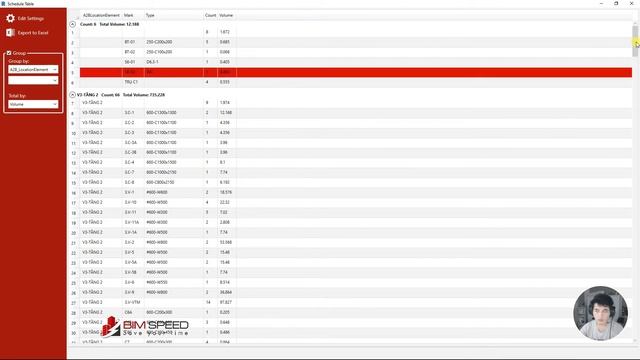Sort by the Volume column header
Viewport: 640px width, 360px height.
[227, 15]
